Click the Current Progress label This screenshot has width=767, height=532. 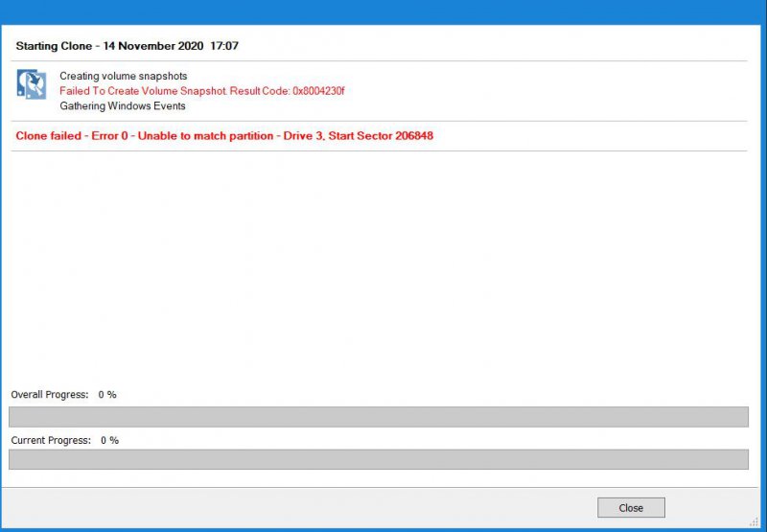point(51,440)
